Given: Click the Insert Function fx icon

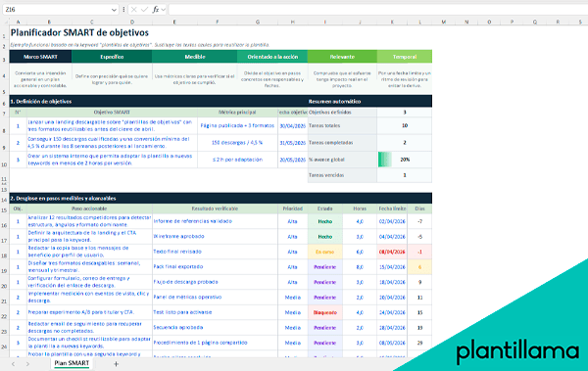Looking at the screenshot, I should (156, 10).
